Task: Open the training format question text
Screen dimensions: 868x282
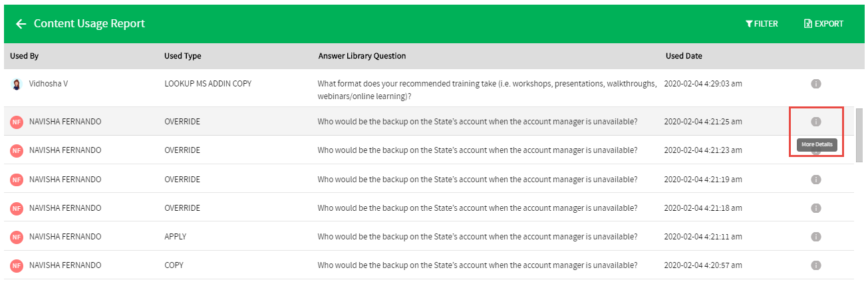Action: click(488, 90)
